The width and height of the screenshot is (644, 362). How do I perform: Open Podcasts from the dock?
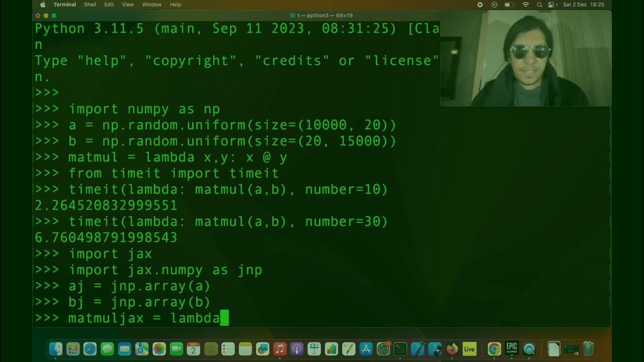[297, 348]
